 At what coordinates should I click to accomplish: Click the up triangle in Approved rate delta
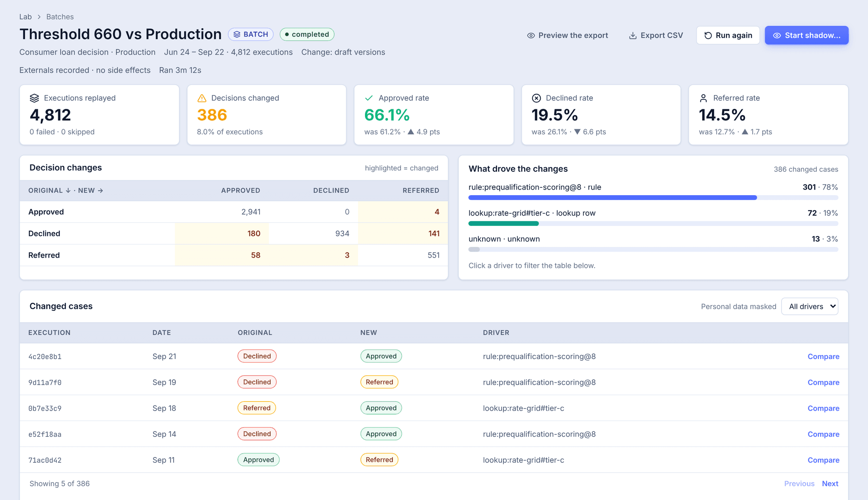pyautogui.click(x=411, y=131)
